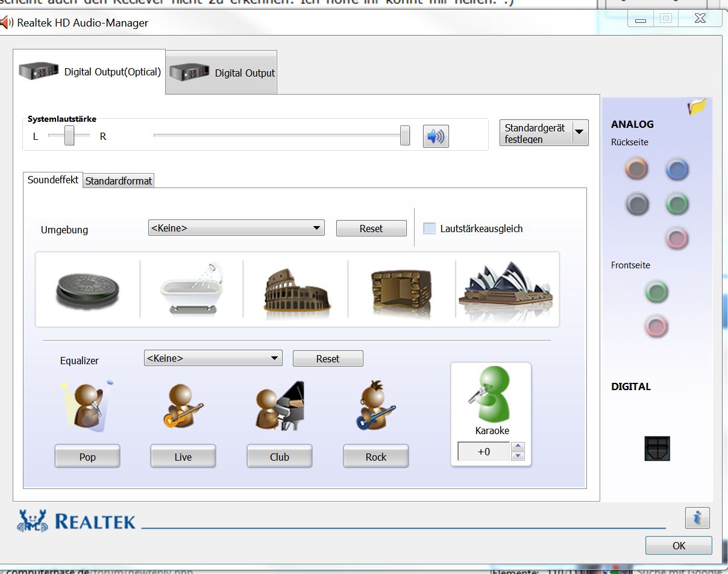This screenshot has width=728, height=574.
Task: Apply the Rock equalizer button
Action: pos(376,456)
